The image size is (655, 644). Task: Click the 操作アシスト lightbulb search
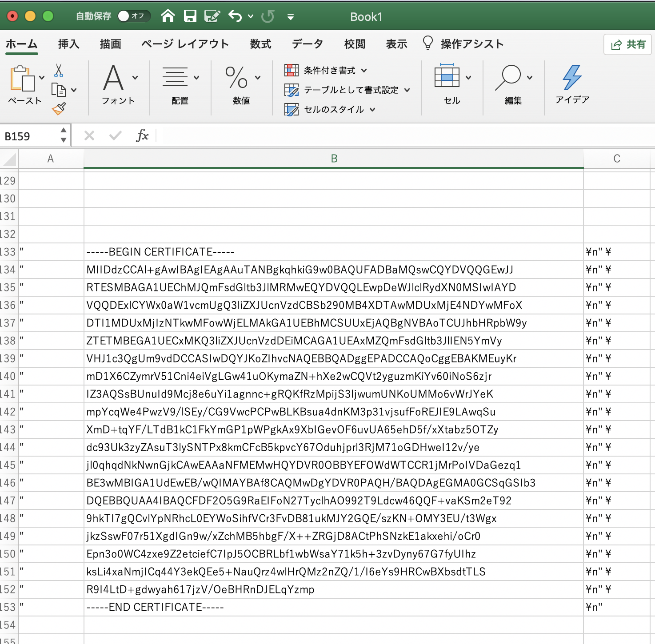click(x=463, y=44)
